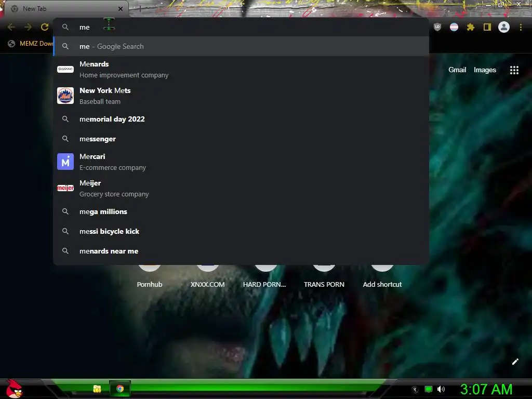
Task: Open the Chrome three-dot menu
Action: click(521, 27)
